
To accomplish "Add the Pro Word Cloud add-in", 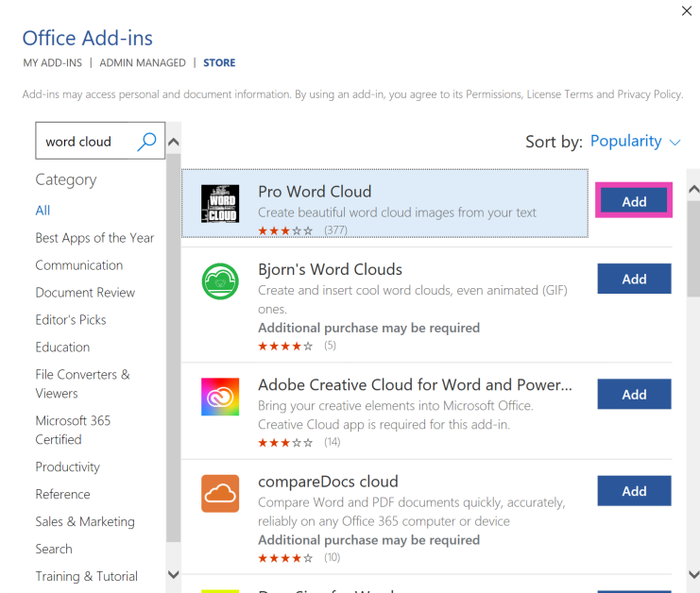I will click(x=634, y=201).
